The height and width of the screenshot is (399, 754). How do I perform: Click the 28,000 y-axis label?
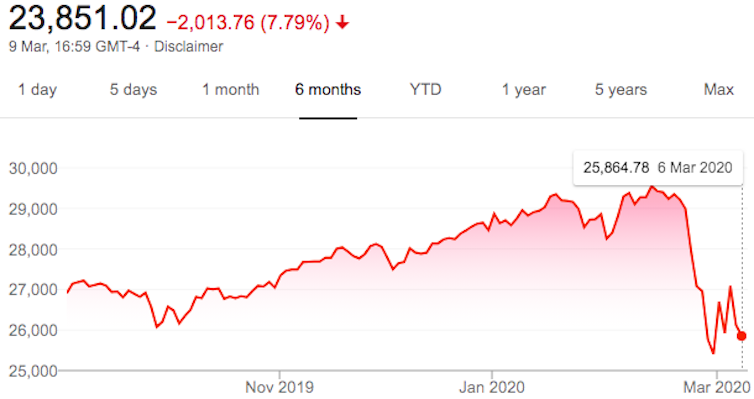(33, 249)
